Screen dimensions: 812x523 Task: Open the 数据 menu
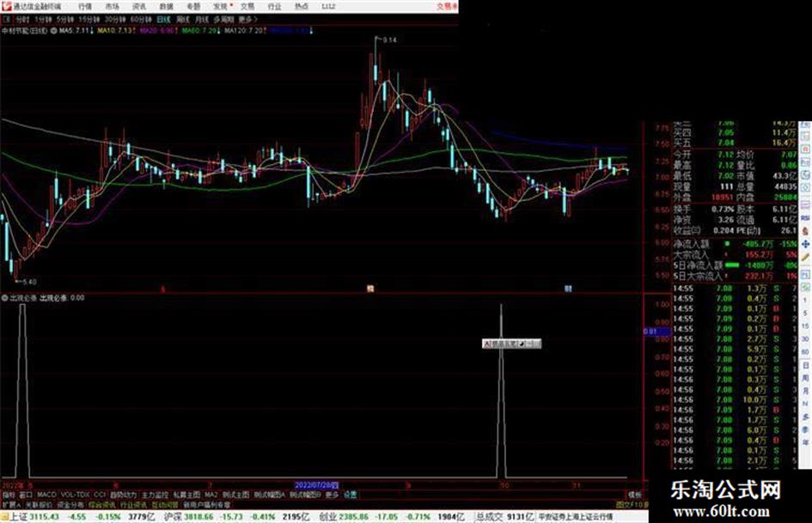point(166,7)
